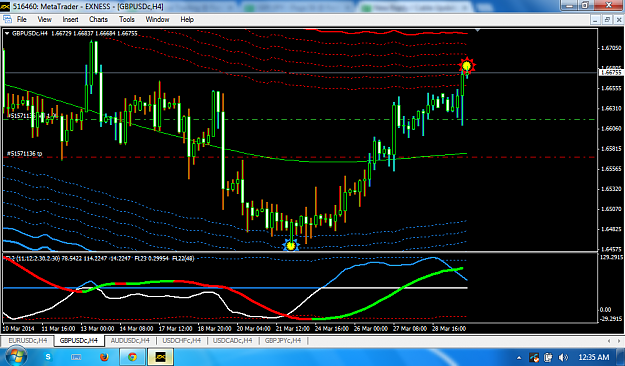Click the indicator label with values 78.5422 114.2247
Screen dimensions: 625x366
tap(99, 259)
